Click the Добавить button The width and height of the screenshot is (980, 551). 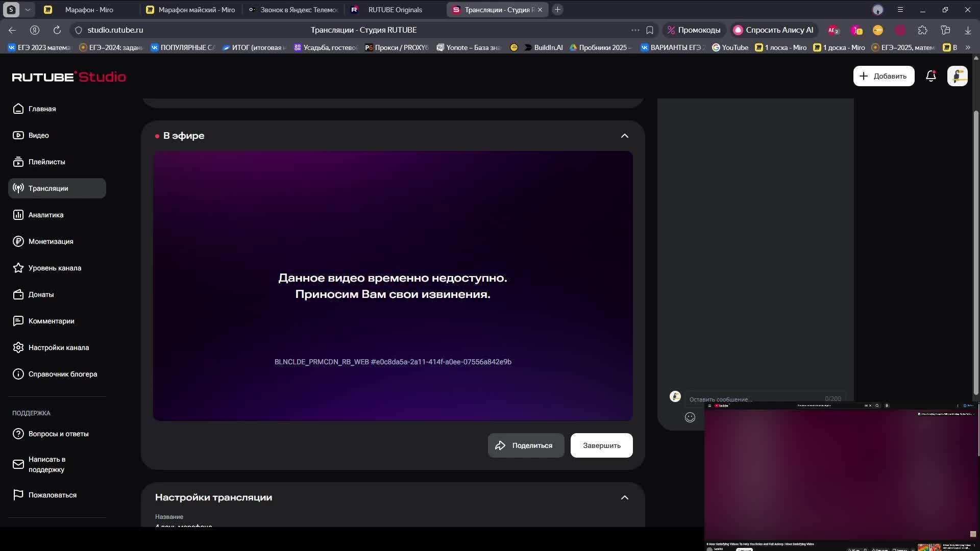(884, 76)
